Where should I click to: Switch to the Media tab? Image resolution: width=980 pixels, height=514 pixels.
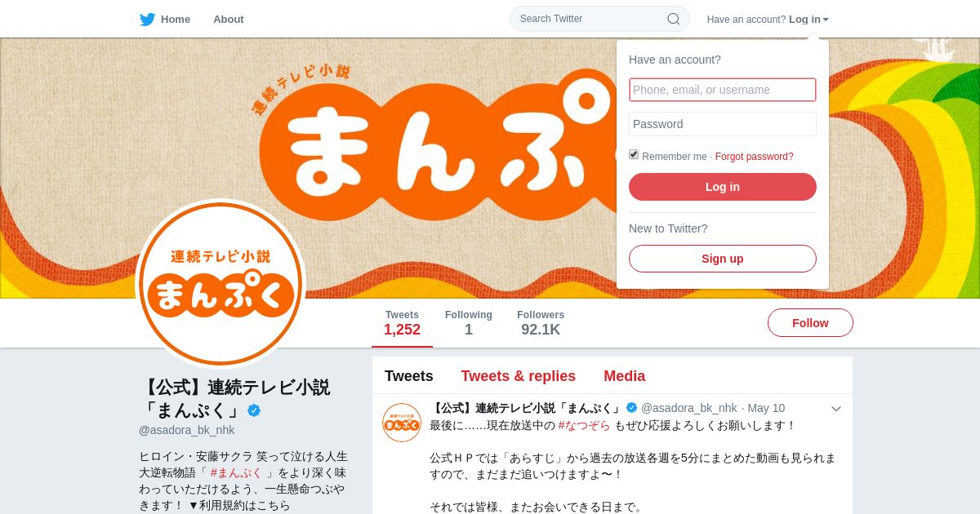click(x=625, y=376)
